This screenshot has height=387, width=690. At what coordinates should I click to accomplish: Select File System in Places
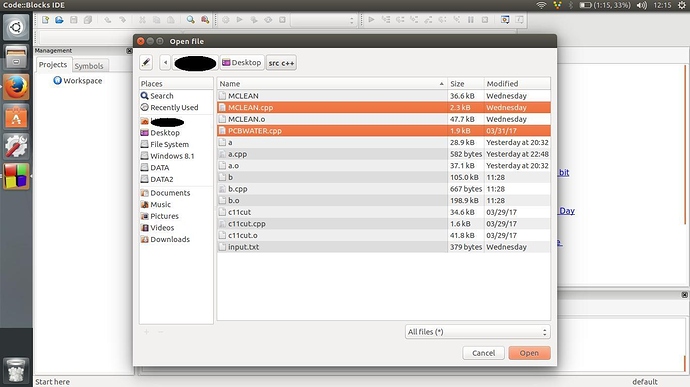tap(176, 144)
